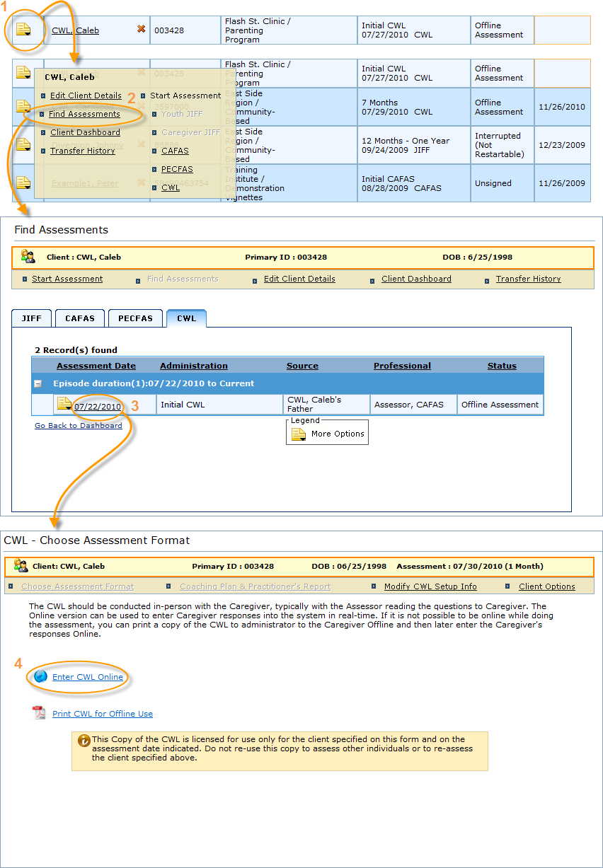Sort by Assessment Date column header
Viewport: 603px width, 868px height.
[x=96, y=366]
